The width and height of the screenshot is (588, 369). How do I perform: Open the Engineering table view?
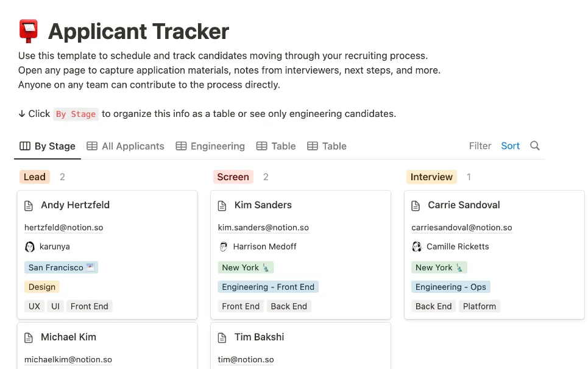210,146
